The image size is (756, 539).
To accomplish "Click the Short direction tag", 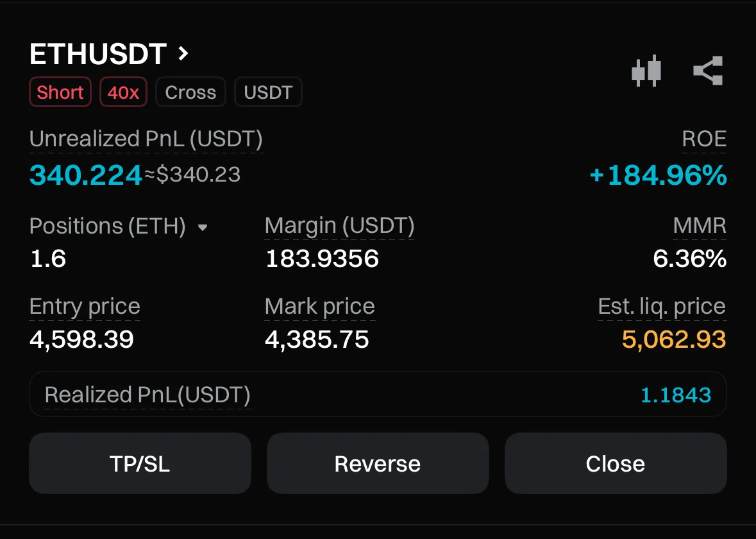I will click(60, 92).
